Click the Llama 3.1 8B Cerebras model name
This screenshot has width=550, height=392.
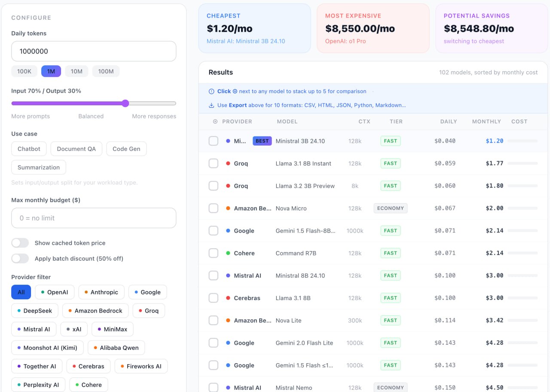coord(293,298)
